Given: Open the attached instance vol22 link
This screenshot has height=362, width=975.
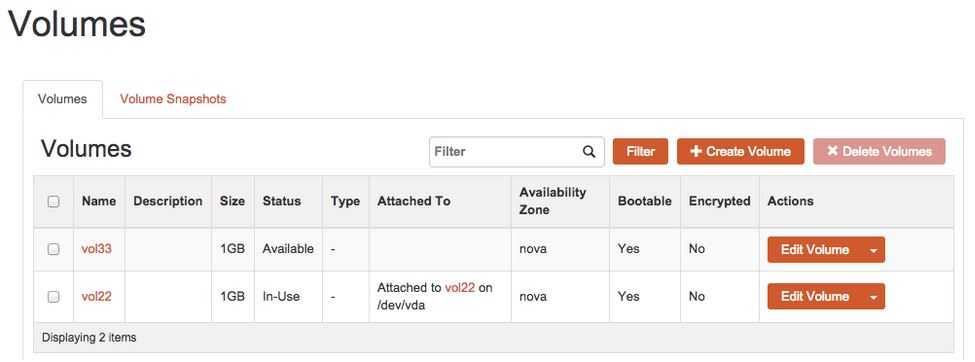Looking at the screenshot, I should [460, 288].
